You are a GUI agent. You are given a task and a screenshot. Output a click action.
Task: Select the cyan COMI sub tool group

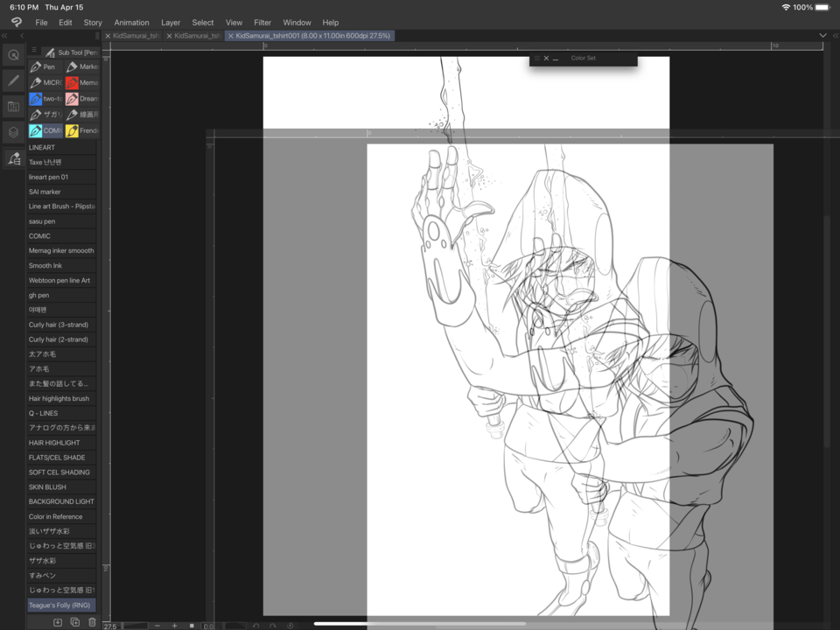45,130
